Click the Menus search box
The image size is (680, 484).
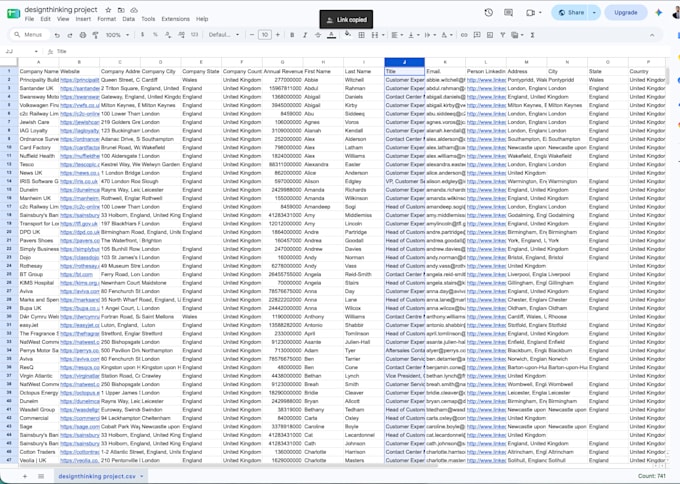pyautogui.click(x=30, y=35)
